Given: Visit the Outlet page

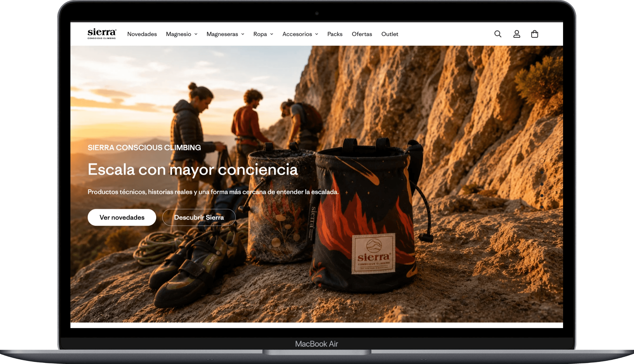Looking at the screenshot, I should coord(390,34).
